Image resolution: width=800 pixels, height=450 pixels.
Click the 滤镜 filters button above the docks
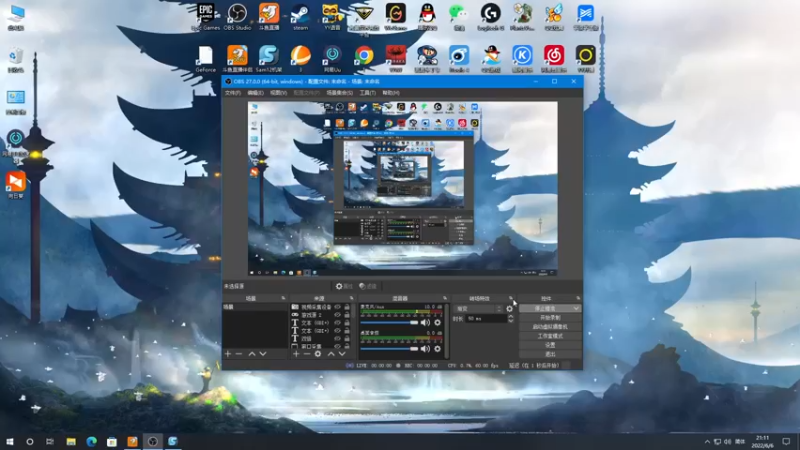coord(368,286)
